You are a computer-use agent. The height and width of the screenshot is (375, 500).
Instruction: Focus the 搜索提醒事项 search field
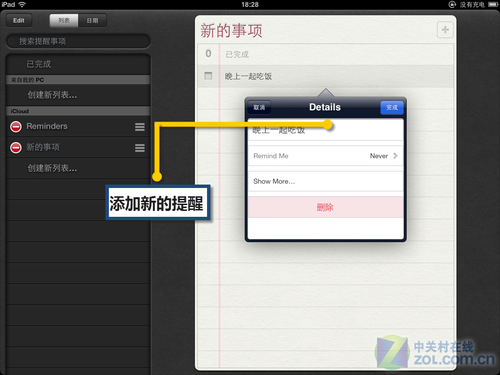coord(78,41)
